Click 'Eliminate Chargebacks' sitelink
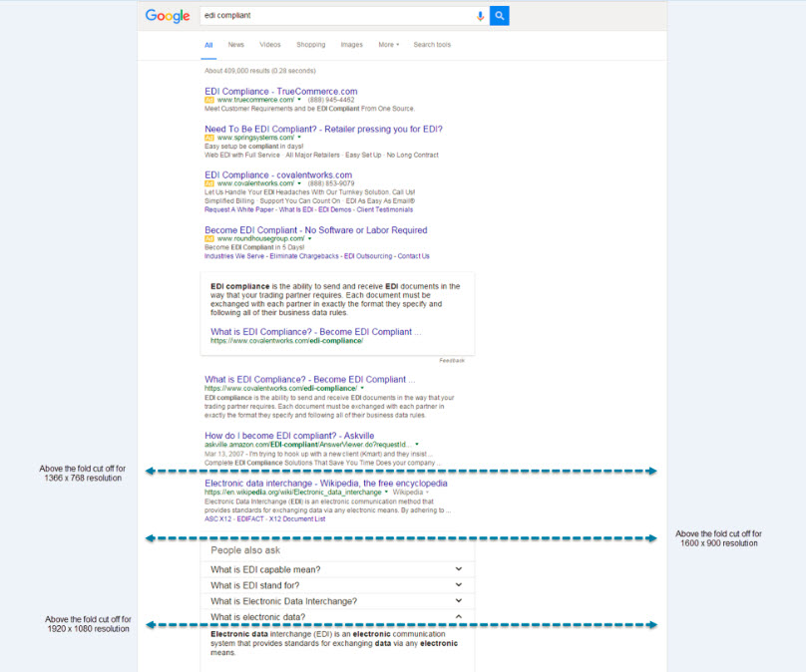Image resolution: width=806 pixels, height=672 pixels. pos(304,256)
